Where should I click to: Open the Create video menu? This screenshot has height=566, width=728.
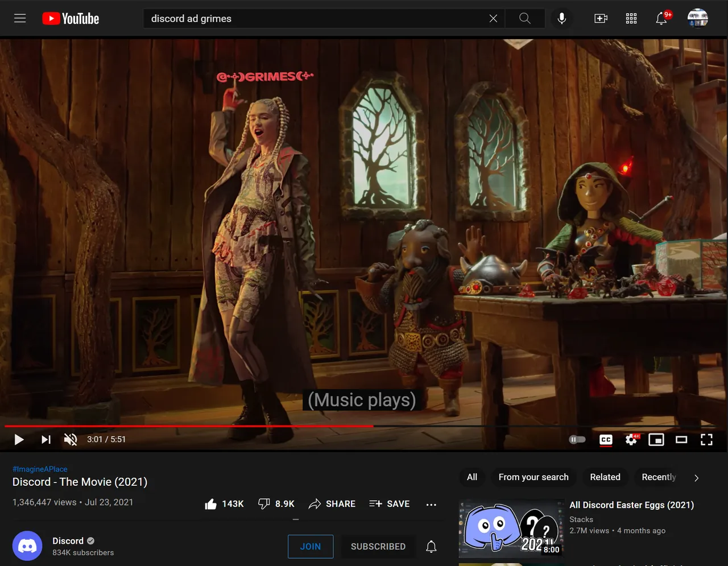click(x=601, y=19)
